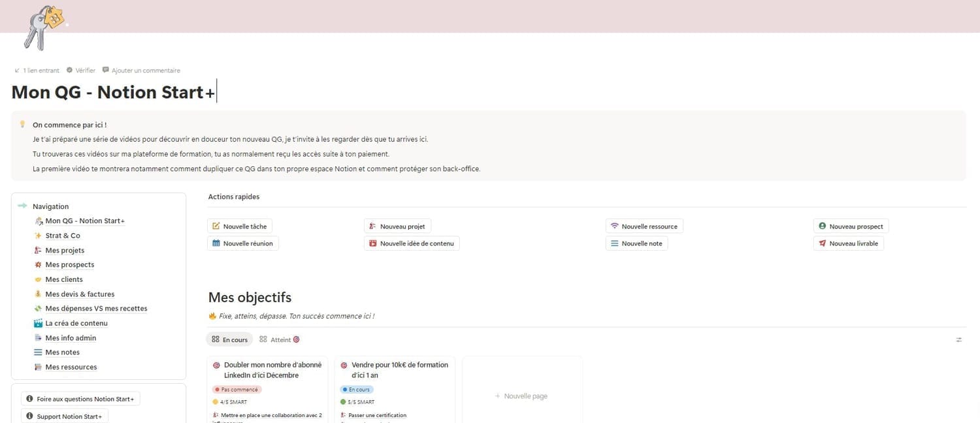Click the sparkle icon beside Strat & Co

pos(38,236)
